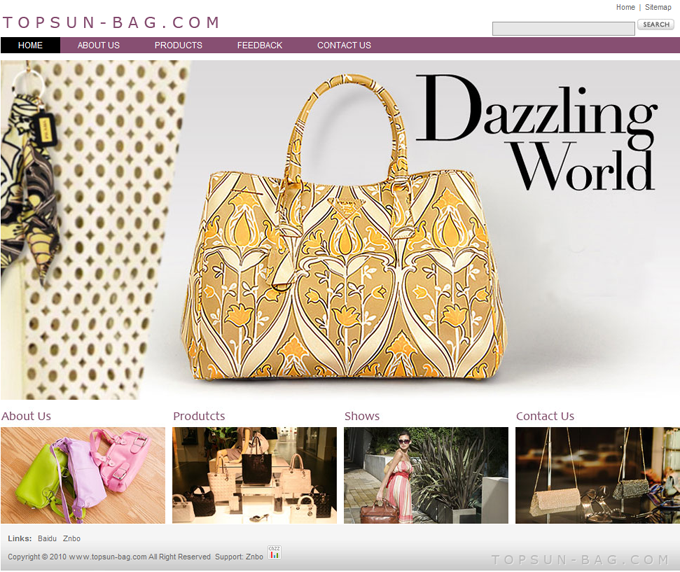Click the Dazzling World banner image
This screenshot has height=572, width=680.
pos(340,230)
